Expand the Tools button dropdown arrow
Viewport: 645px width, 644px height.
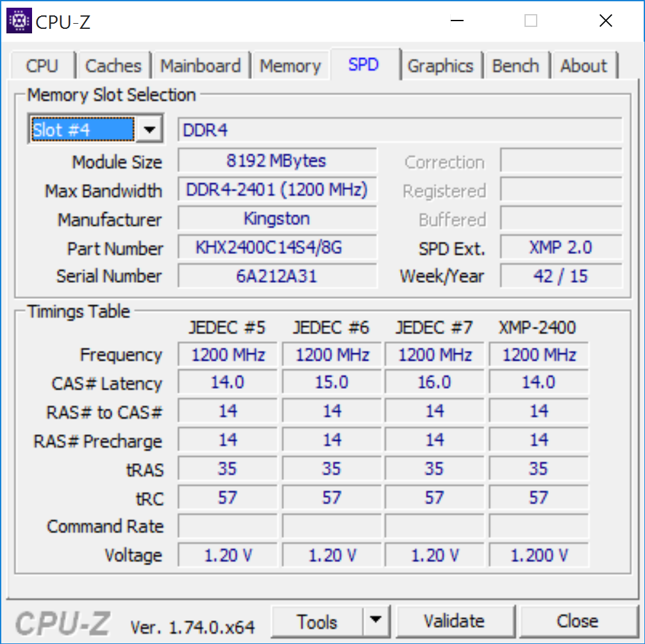(x=376, y=620)
